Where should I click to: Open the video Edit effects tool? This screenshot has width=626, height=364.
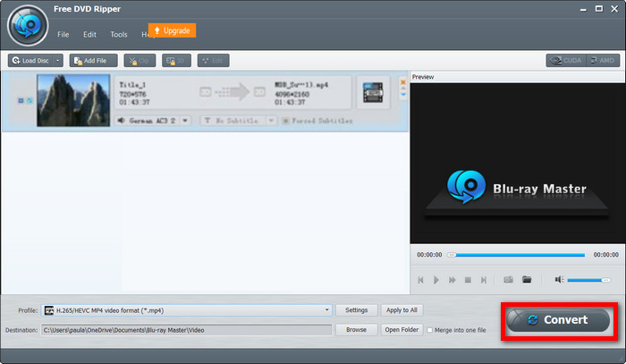pyautogui.click(x=213, y=61)
